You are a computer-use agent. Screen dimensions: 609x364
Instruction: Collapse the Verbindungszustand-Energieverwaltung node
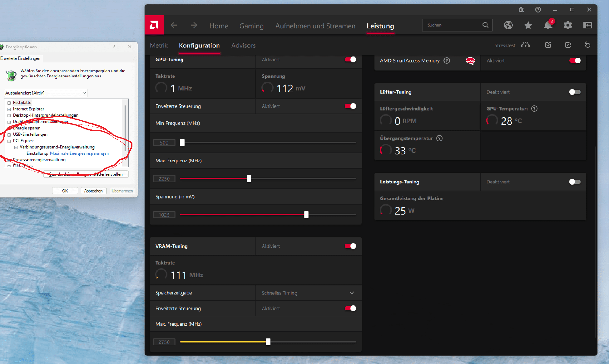16,148
